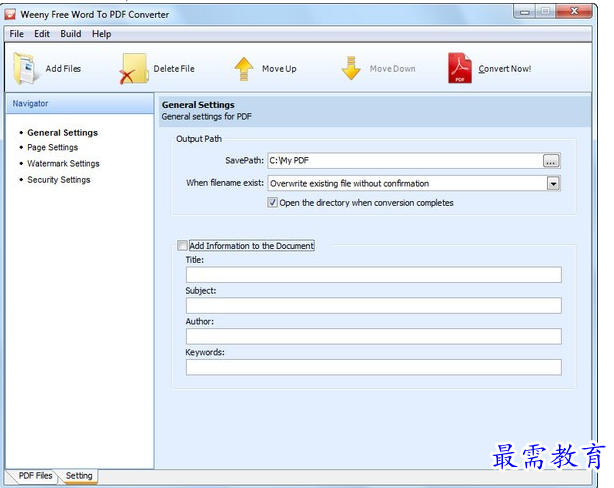The height and width of the screenshot is (488, 614).
Task: Switch to the PDF Files tab
Action: click(x=35, y=475)
